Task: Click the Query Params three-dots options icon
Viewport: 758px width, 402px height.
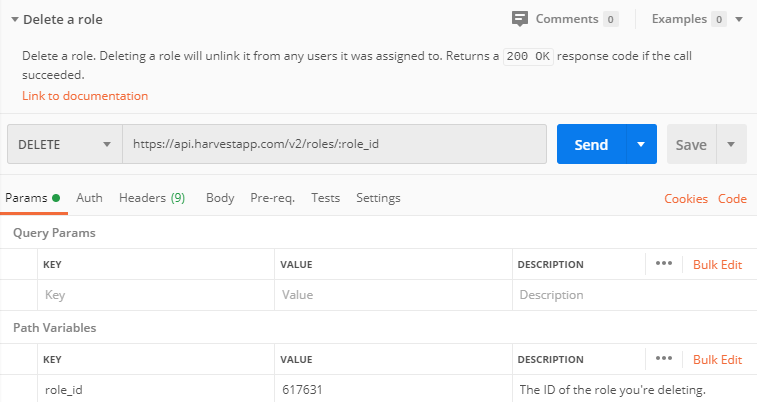Action: coord(664,263)
